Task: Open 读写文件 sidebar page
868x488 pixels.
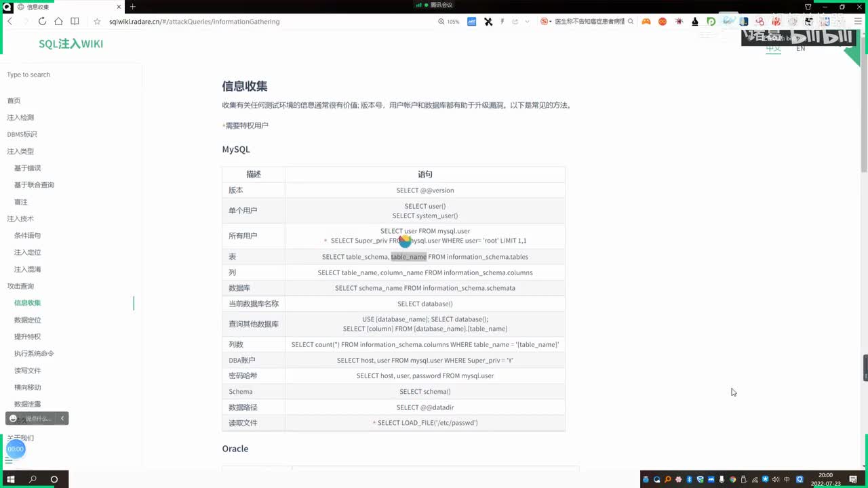Action: (28, 371)
